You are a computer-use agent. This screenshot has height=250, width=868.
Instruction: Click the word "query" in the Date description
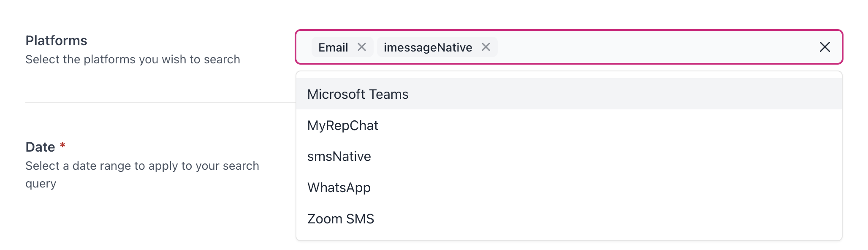pos(41,184)
